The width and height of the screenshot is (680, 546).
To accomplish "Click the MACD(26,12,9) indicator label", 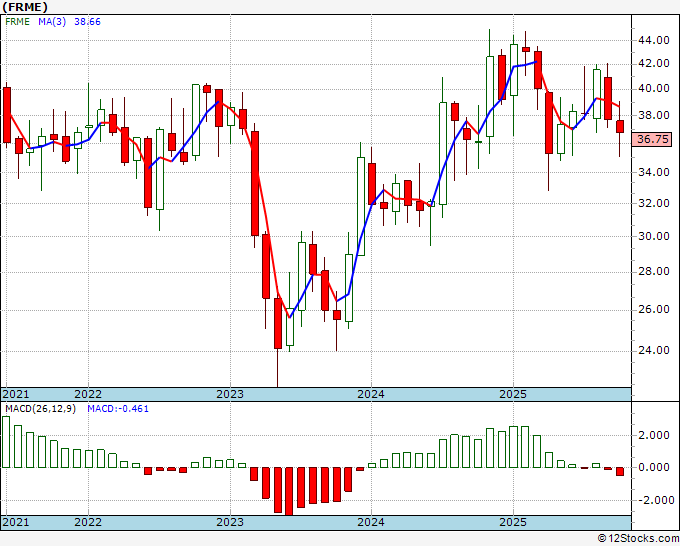I will (x=40, y=409).
